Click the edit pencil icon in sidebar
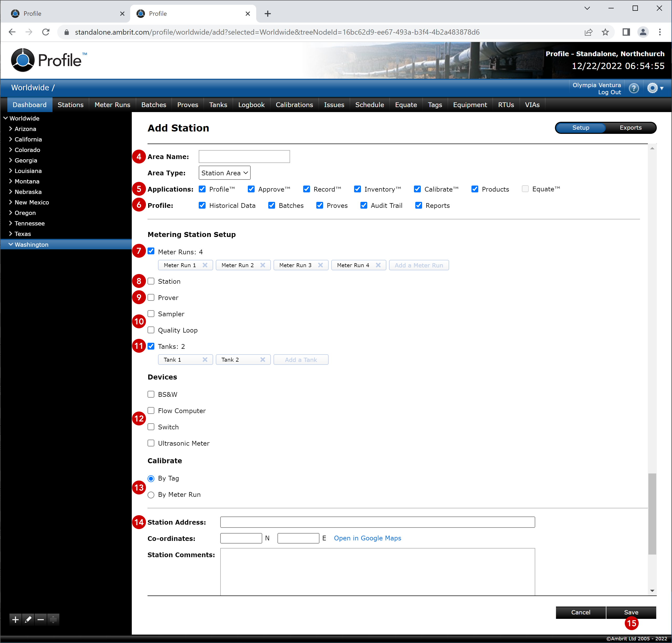Screen dimensions: 672x643 coord(28,619)
